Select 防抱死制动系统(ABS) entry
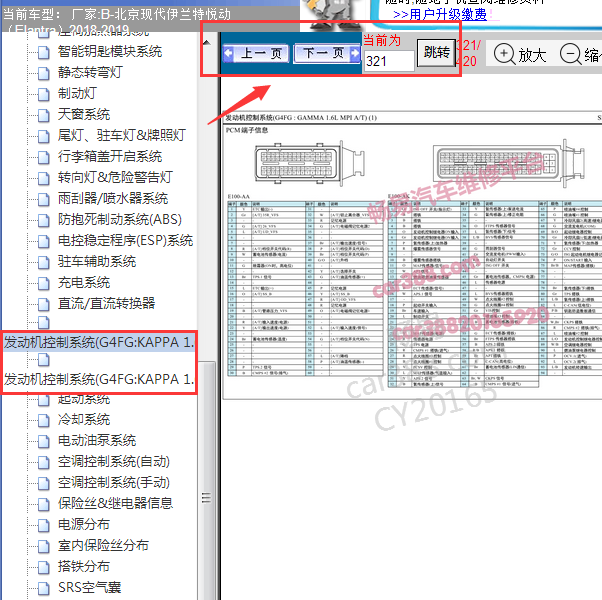 tap(120, 220)
